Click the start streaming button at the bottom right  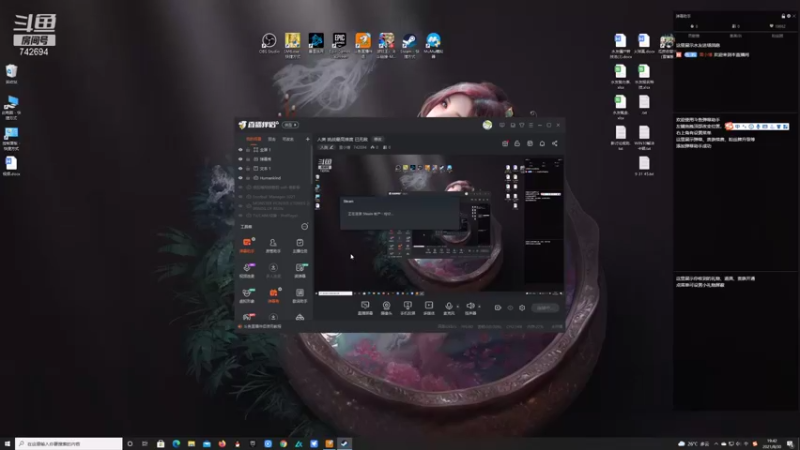544,308
